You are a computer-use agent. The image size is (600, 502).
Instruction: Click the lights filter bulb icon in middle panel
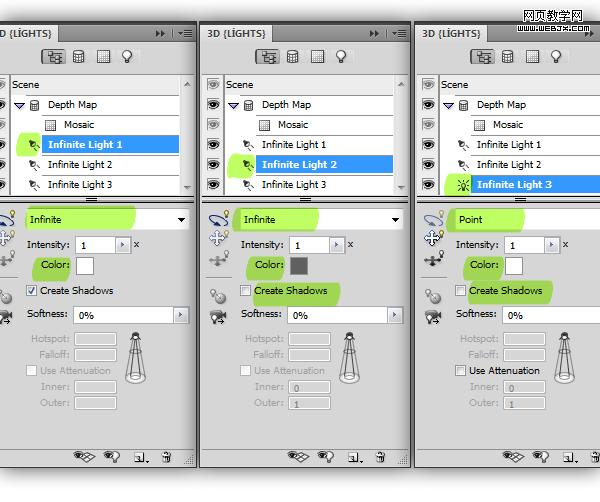(341, 57)
